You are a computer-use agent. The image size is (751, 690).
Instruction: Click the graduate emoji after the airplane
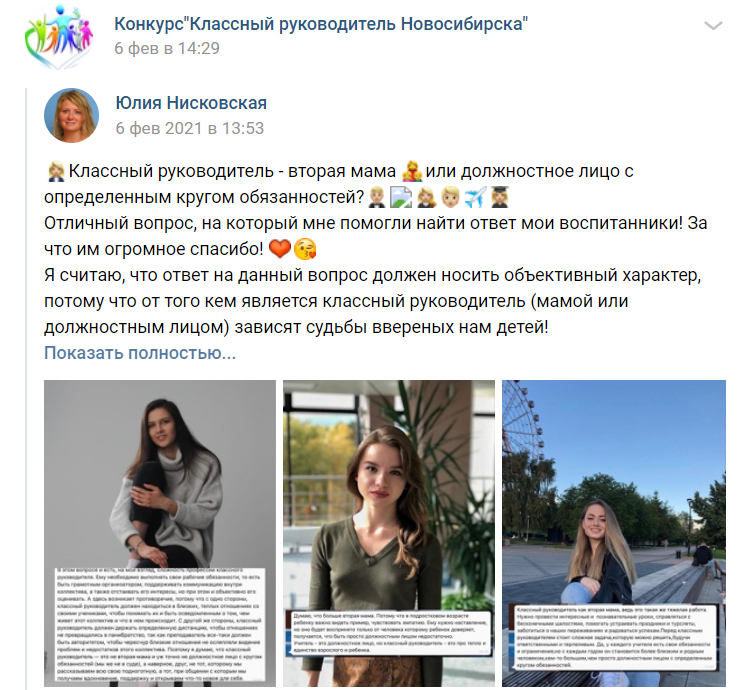pos(500,197)
